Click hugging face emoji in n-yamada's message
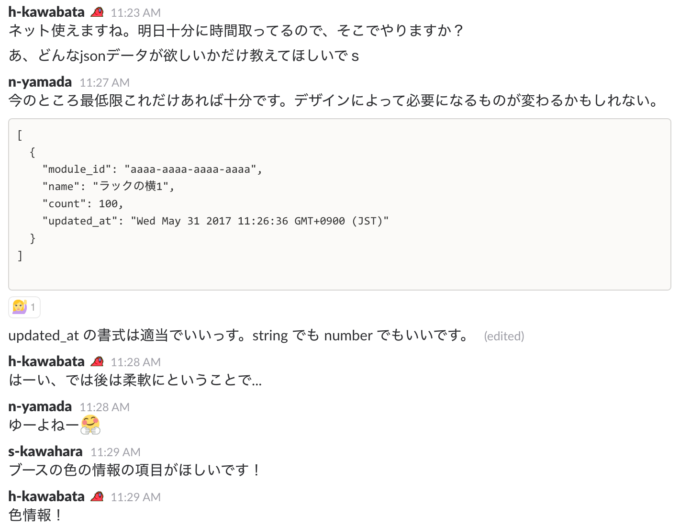 (x=90, y=425)
